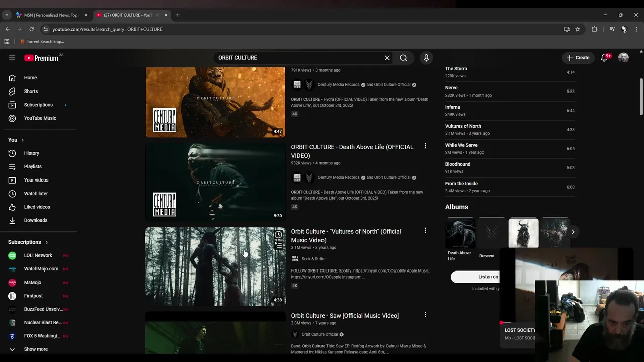This screenshot has width=644, height=362.
Task: Open the YouTube guide hamburger menu
Action: coord(12,58)
